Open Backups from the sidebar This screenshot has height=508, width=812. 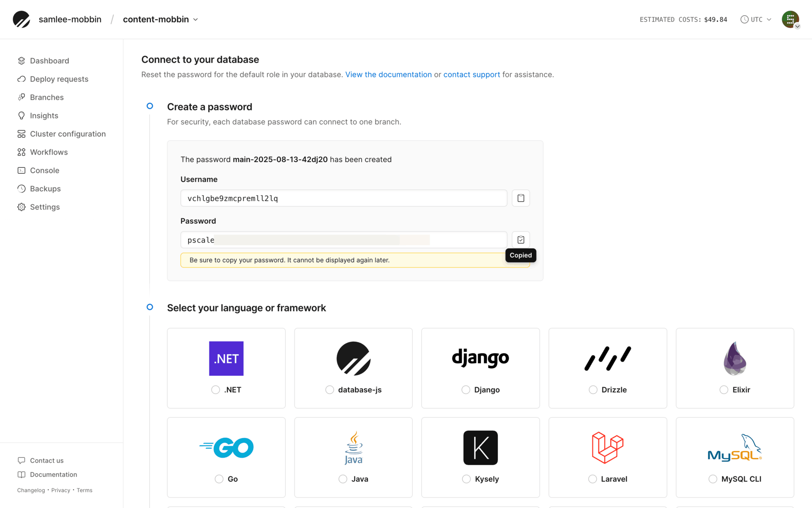coord(45,188)
